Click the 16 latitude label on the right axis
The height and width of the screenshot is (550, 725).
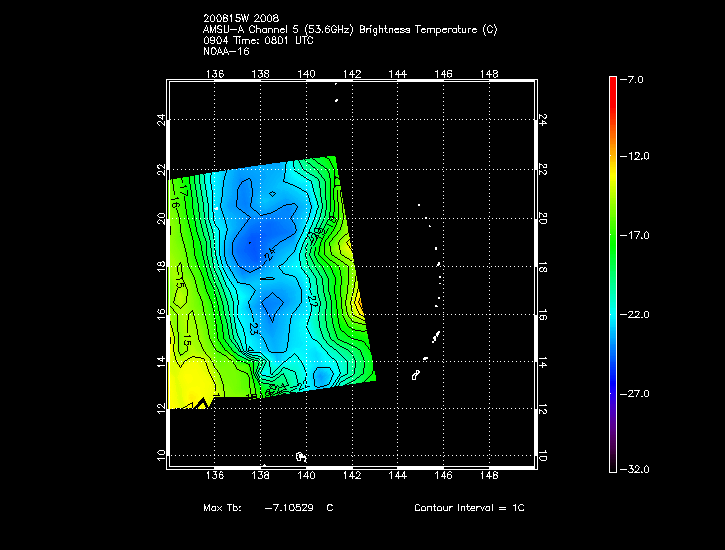[543, 315]
